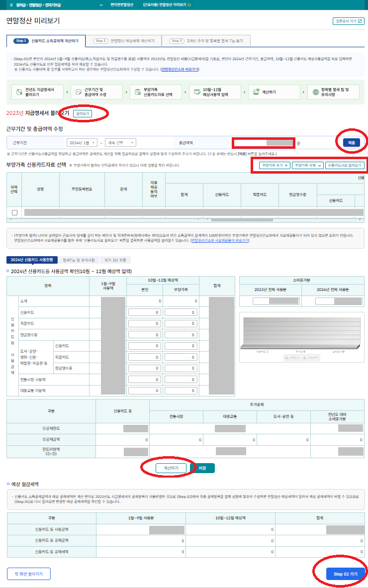
Task: Click 본인 input for 신용카드 row
Action: (145, 312)
